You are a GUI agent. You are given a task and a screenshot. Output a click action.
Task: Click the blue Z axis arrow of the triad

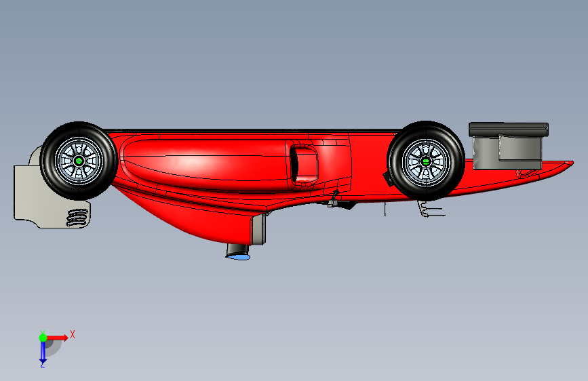click(x=43, y=353)
